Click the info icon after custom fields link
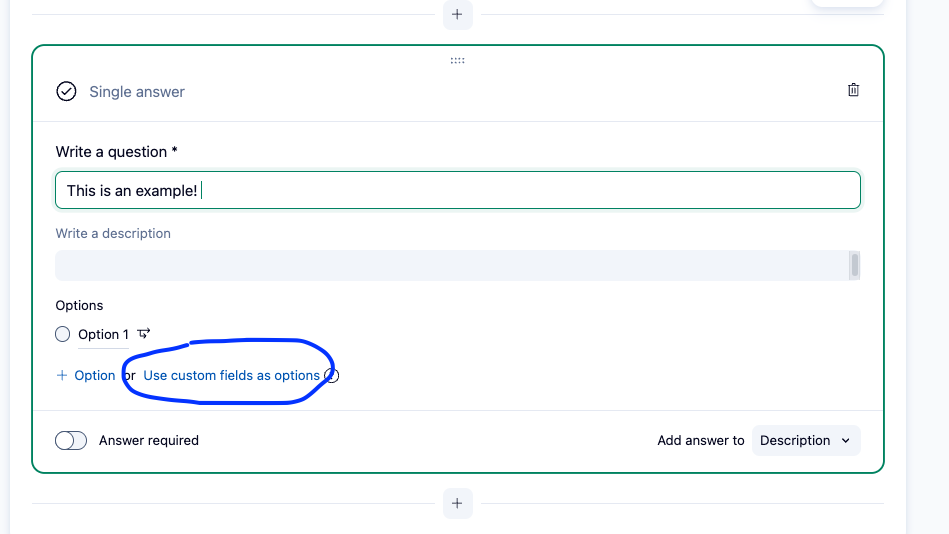 pos(333,376)
